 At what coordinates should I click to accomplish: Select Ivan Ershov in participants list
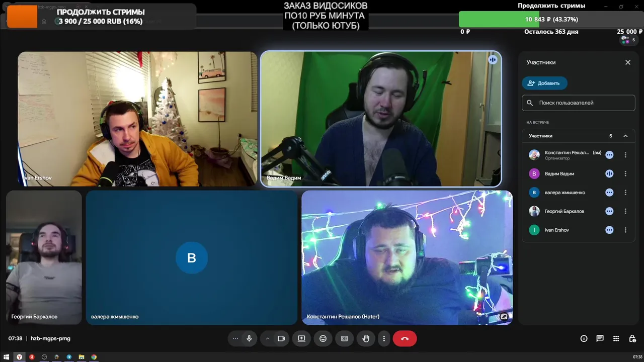(579, 230)
